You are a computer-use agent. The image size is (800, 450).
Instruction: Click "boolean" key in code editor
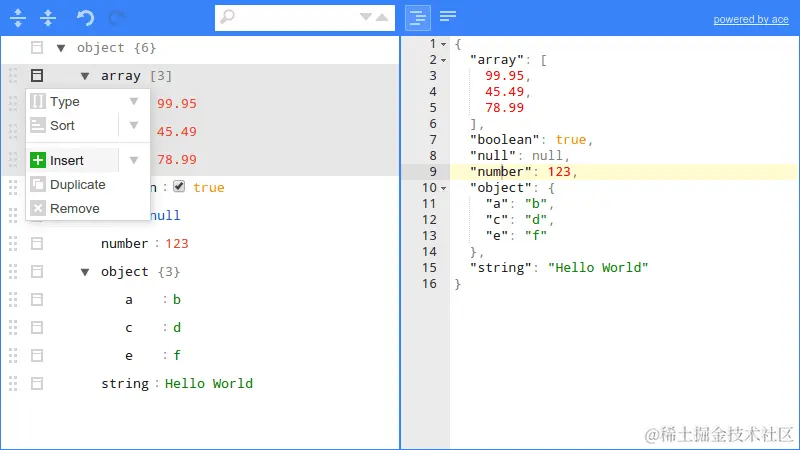click(505, 140)
